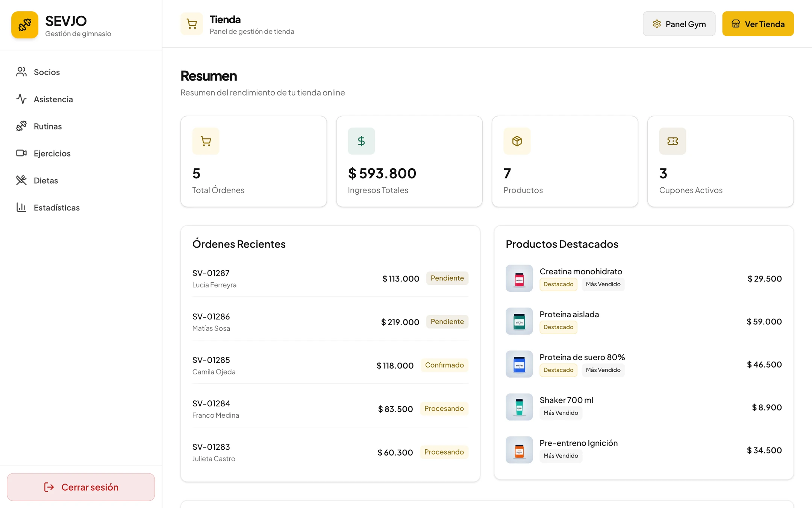Image resolution: width=812 pixels, height=508 pixels.
Task: Click the box icon on the Productos card
Action: [x=517, y=141]
